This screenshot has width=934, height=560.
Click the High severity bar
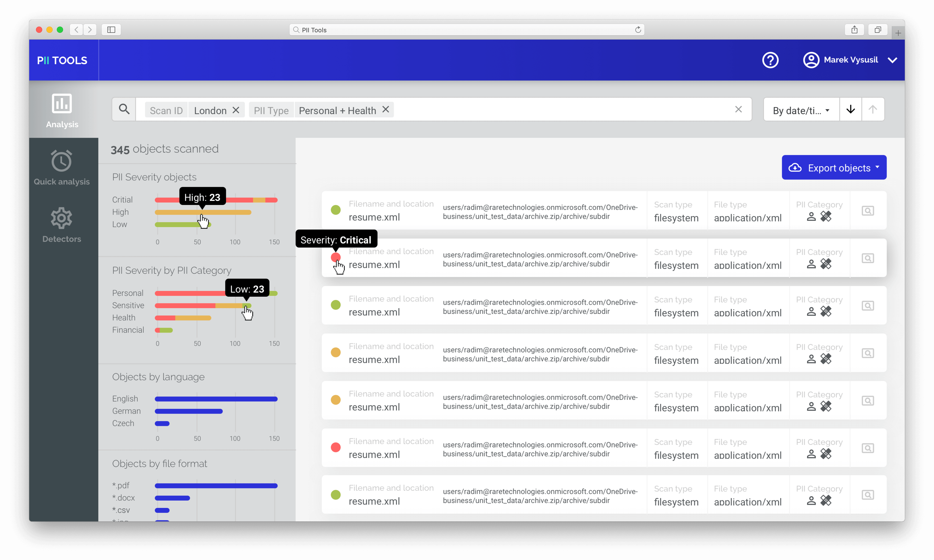tap(203, 213)
